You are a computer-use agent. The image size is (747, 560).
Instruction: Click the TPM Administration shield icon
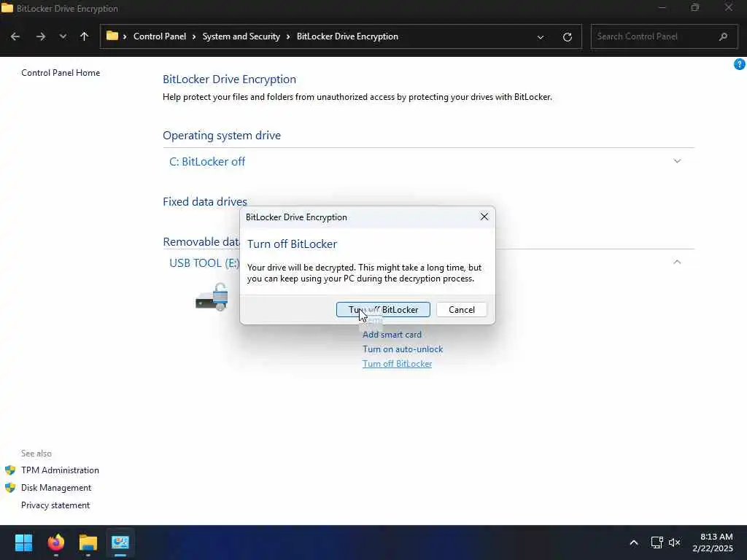coord(10,470)
